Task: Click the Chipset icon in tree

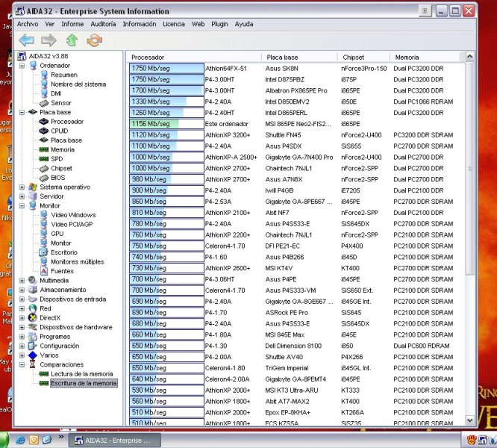Action: pyautogui.click(x=44, y=168)
